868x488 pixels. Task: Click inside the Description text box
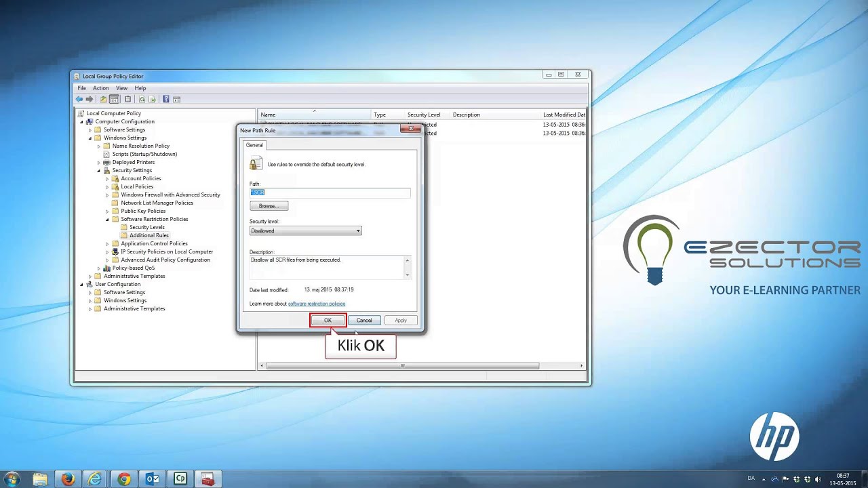tap(326, 267)
